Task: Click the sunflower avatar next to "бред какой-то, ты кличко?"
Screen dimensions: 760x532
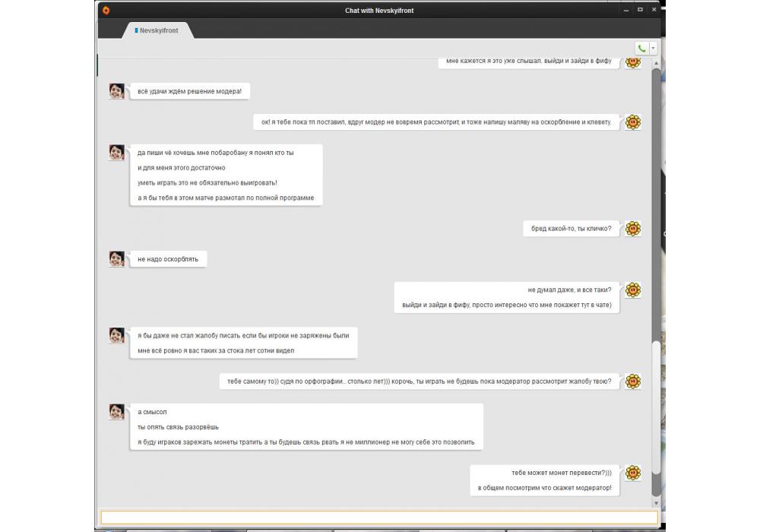Action: pos(632,229)
